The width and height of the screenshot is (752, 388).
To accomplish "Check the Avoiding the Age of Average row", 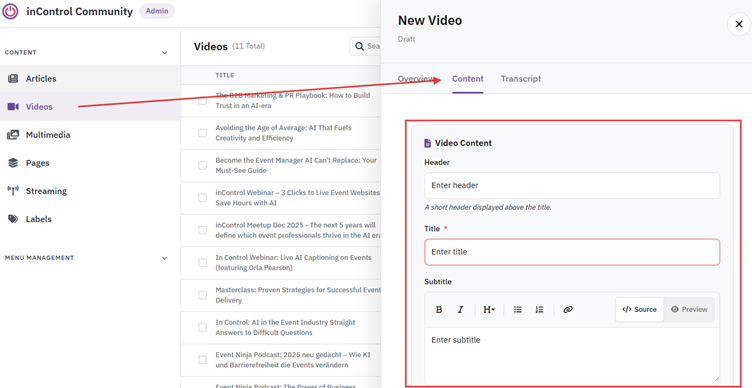I will click(x=202, y=133).
